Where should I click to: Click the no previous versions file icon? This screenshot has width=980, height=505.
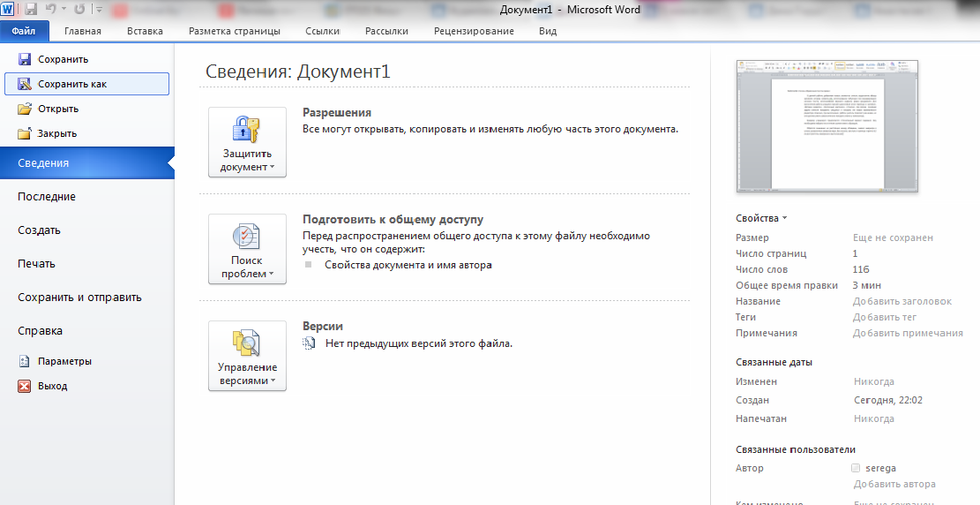[x=309, y=343]
